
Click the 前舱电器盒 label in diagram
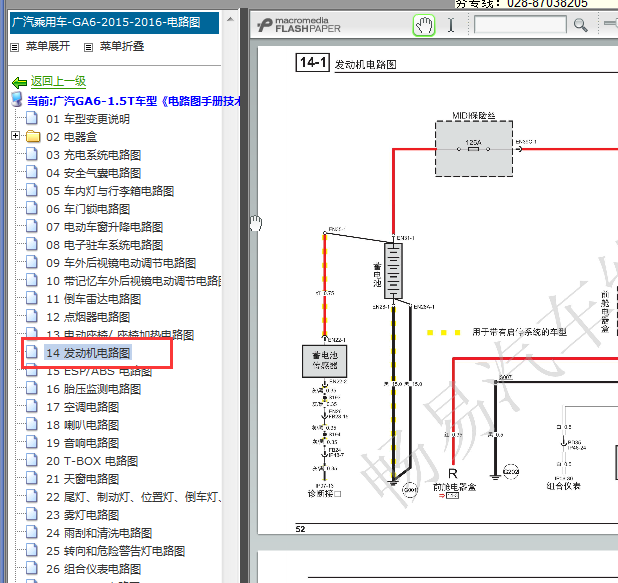pyautogui.click(x=454, y=487)
